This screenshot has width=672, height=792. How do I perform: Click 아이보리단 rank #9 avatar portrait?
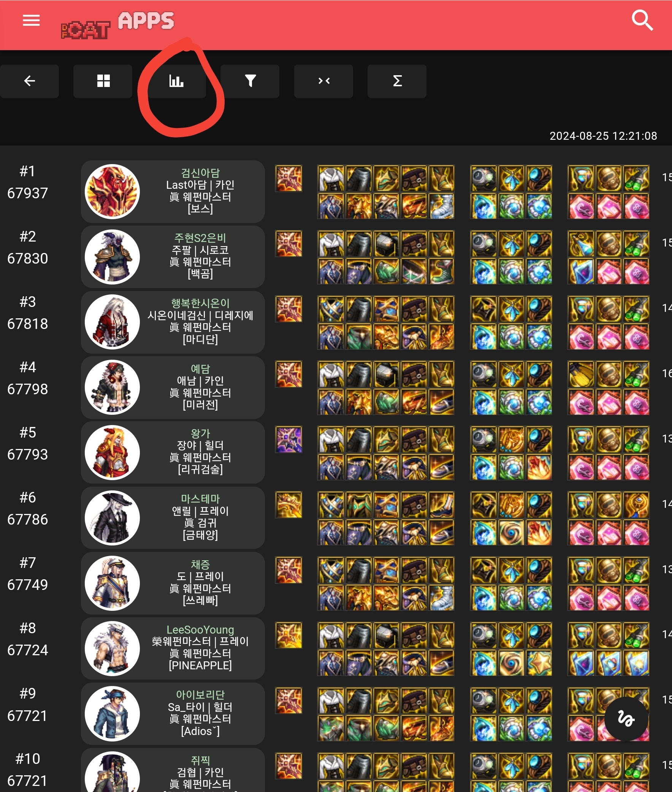pyautogui.click(x=112, y=714)
